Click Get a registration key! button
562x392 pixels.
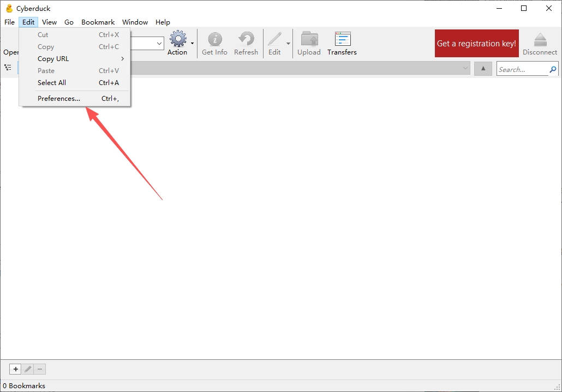point(477,43)
